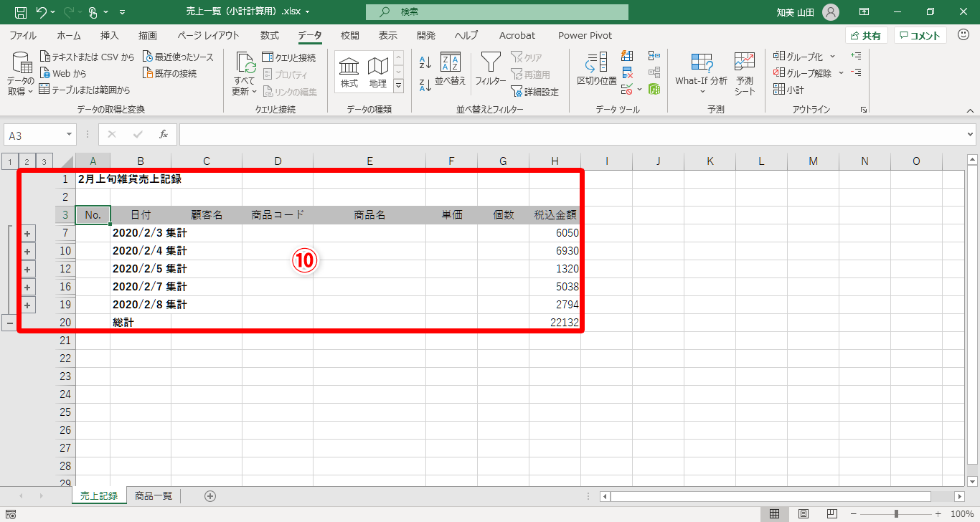This screenshot has height=522, width=980.
Task: Open the ファイル (File) menu
Action: point(23,35)
